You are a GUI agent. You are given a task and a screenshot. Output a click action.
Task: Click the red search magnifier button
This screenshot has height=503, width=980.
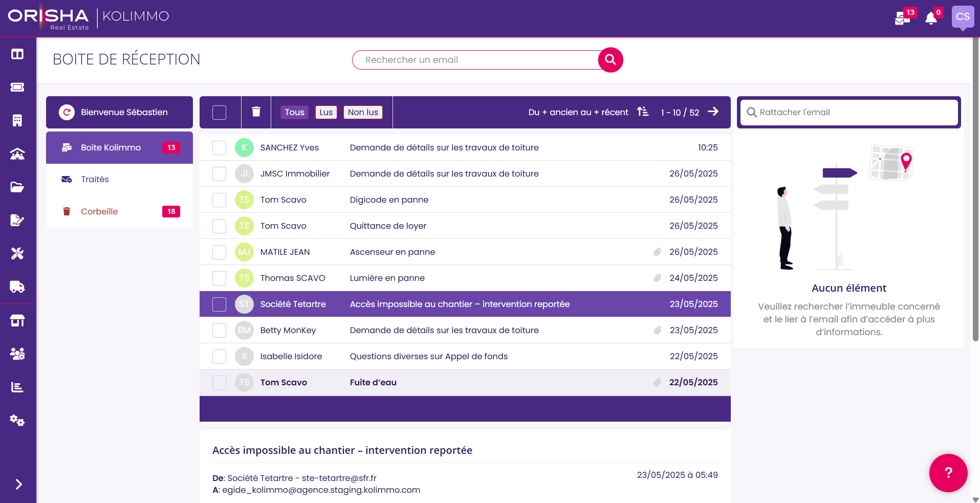(x=611, y=60)
